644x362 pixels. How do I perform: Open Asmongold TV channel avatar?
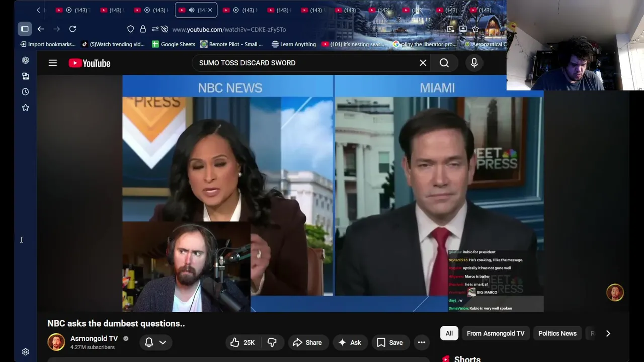point(56,342)
